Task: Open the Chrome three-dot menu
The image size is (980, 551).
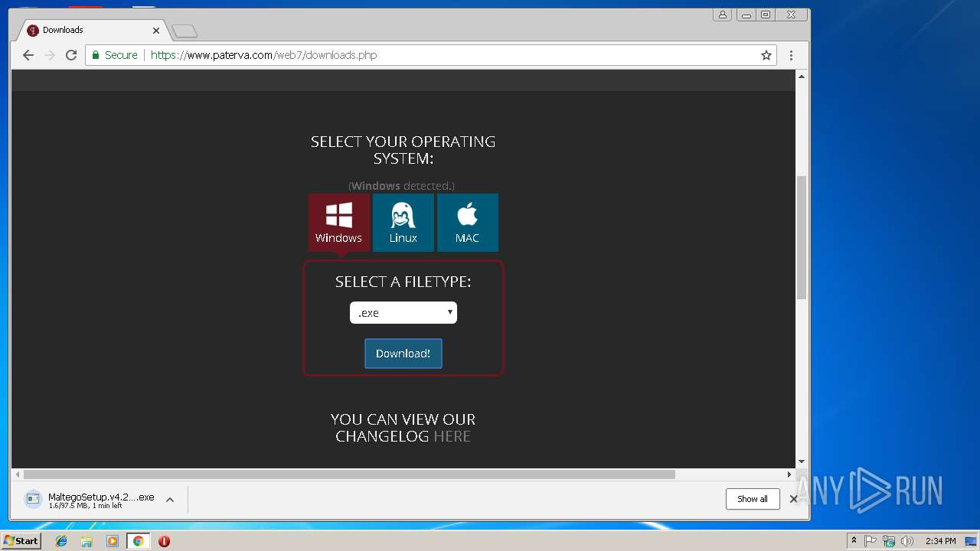Action: click(x=791, y=55)
